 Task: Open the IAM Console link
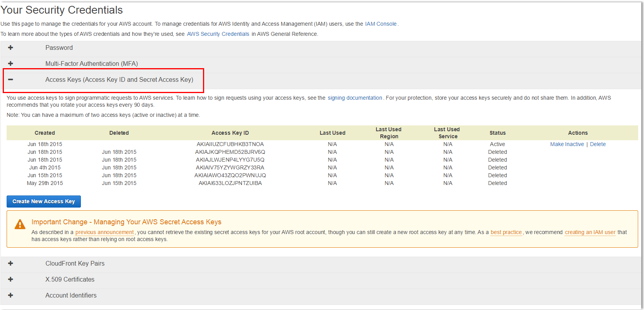coord(380,24)
